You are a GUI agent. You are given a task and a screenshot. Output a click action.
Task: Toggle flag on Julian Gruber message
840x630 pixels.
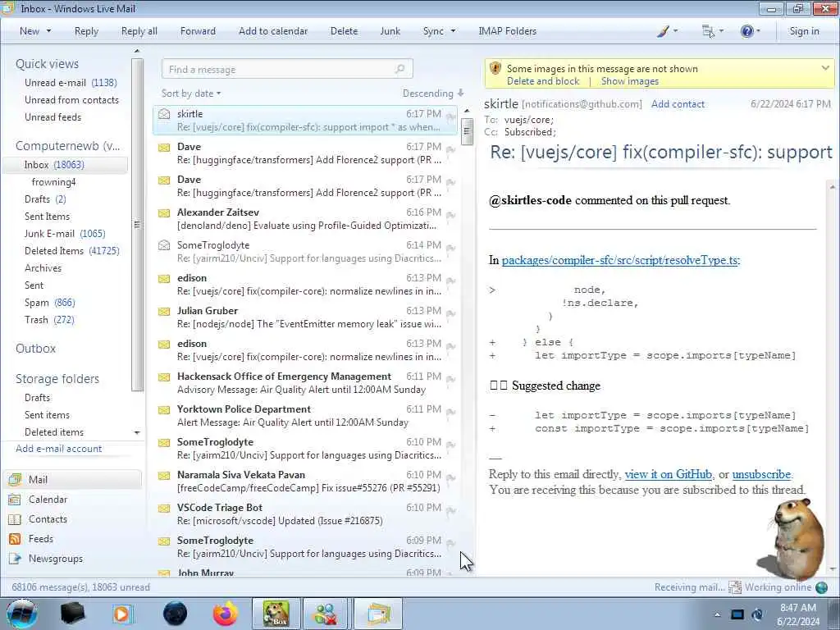(450, 314)
